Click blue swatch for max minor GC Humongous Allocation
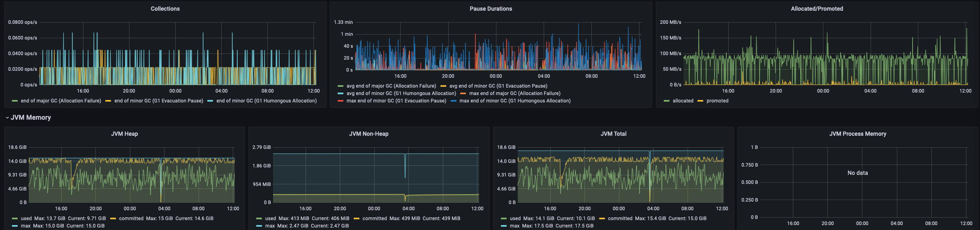 [454, 101]
